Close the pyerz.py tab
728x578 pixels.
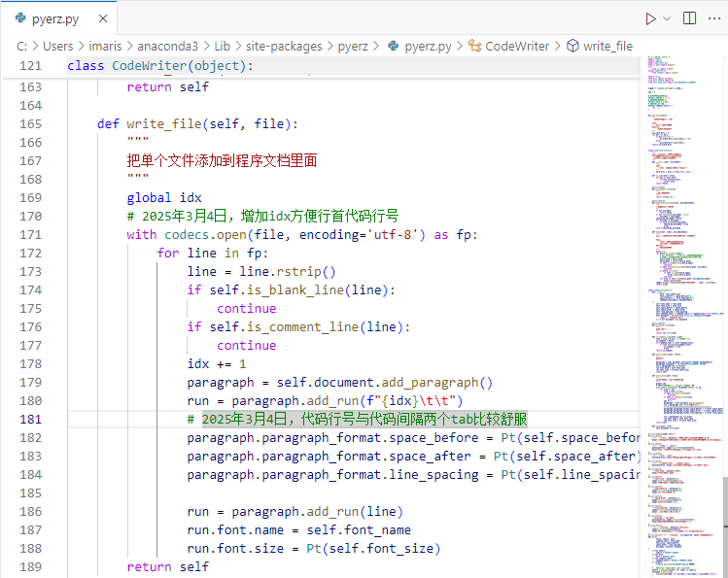pos(103,18)
